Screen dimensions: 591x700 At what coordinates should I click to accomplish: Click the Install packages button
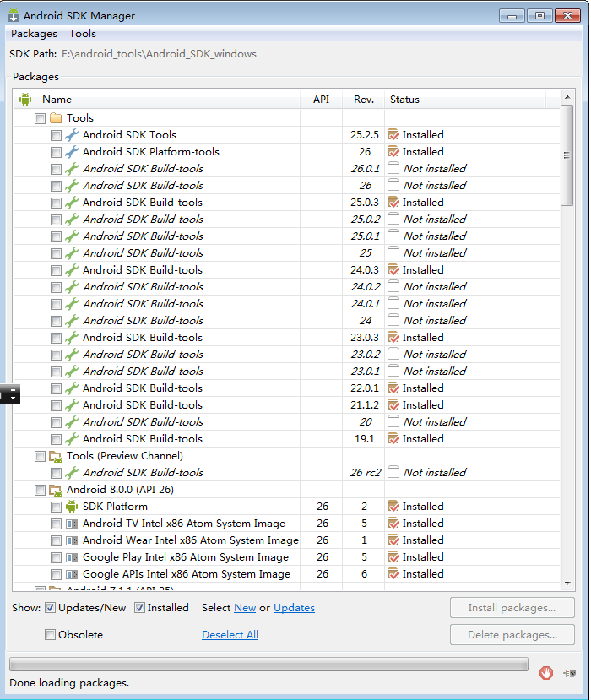[x=512, y=608]
